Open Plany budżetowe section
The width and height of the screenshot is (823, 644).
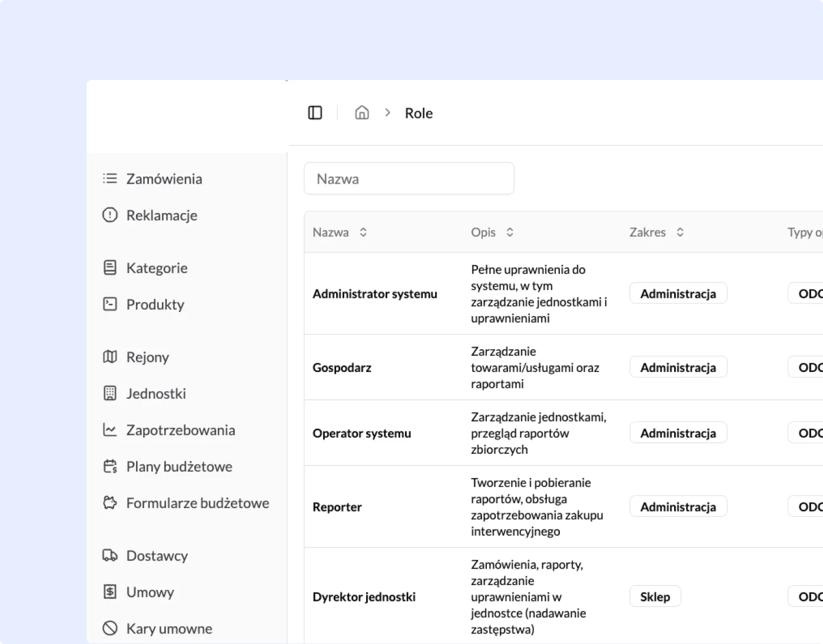180,466
